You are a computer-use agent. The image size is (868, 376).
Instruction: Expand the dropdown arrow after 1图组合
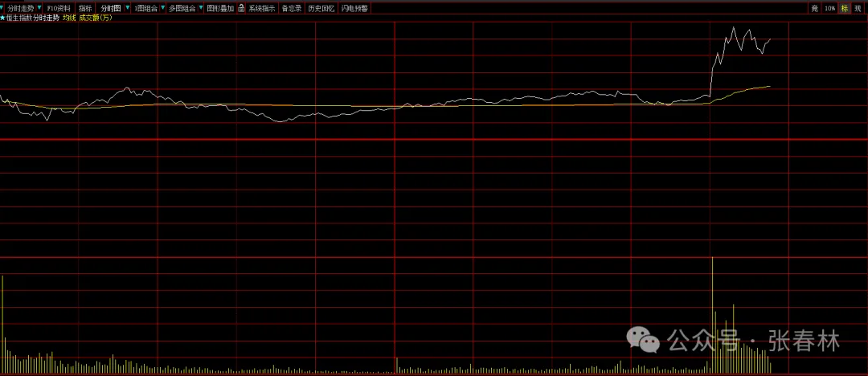(x=162, y=8)
